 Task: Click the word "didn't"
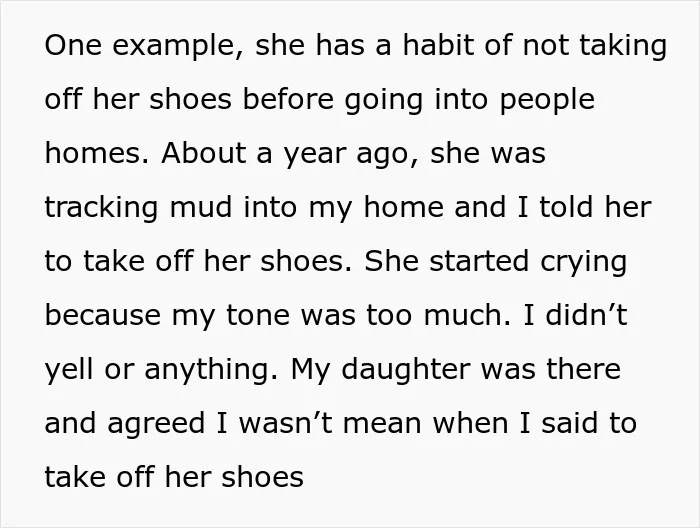[586, 315]
